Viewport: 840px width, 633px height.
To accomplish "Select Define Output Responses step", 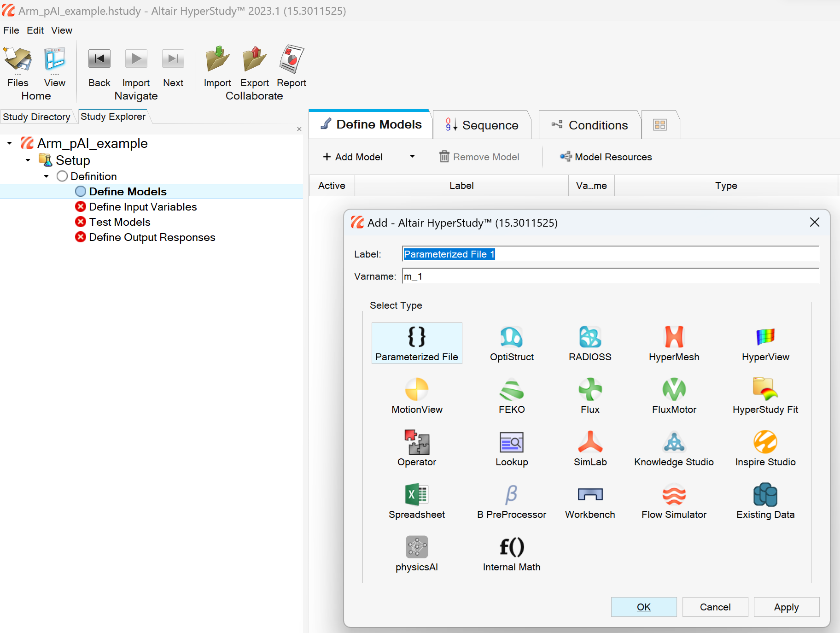I will 152,237.
